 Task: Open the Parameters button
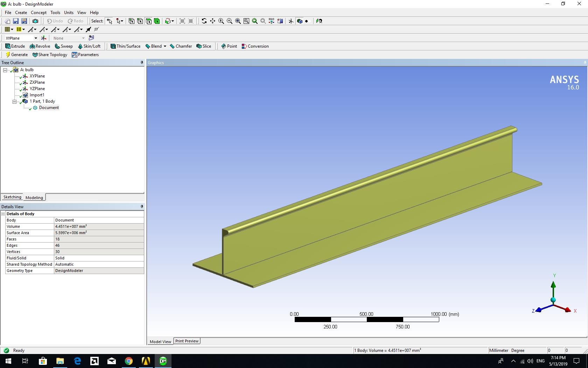coord(85,55)
